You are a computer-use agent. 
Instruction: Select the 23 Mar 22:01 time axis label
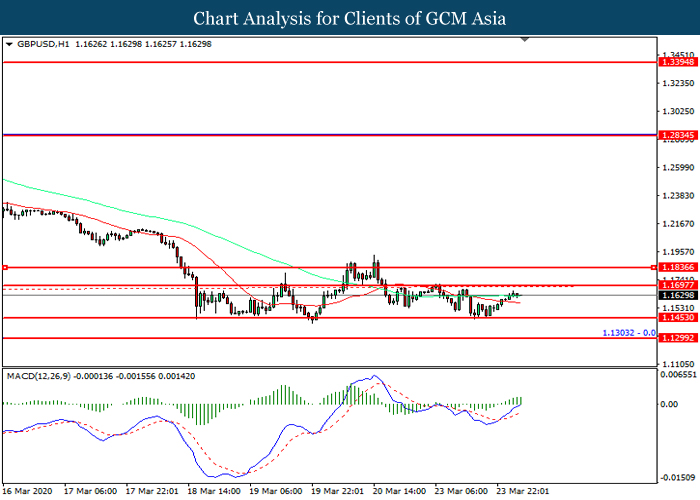coord(522,491)
